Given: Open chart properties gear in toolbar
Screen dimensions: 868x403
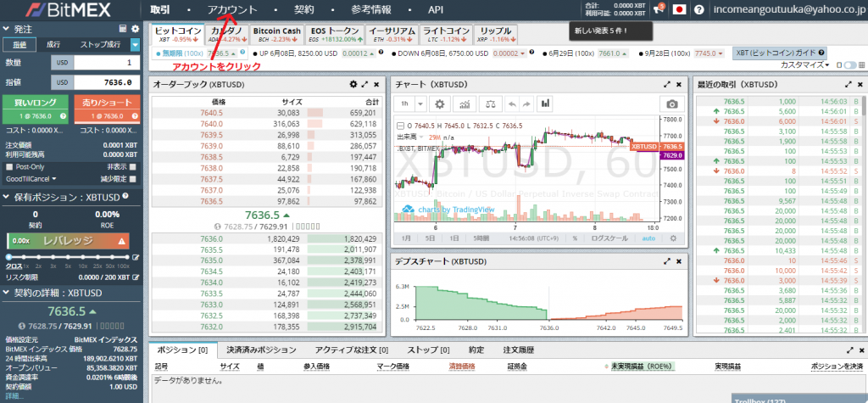Looking at the screenshot, I should [440, 104].
